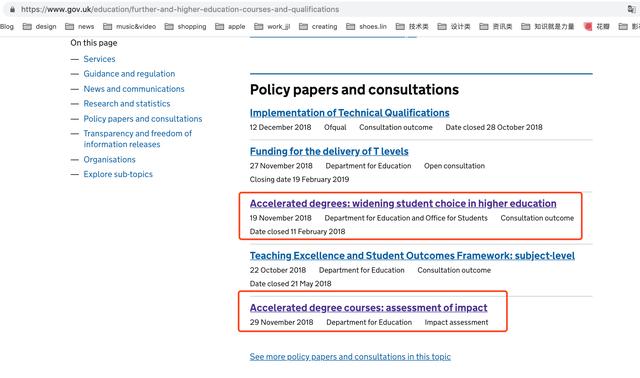This screenshot has height=378, width=640.
Task: Click 'Date closed 21 May 2018' text
Action: (x=291, y=284)
